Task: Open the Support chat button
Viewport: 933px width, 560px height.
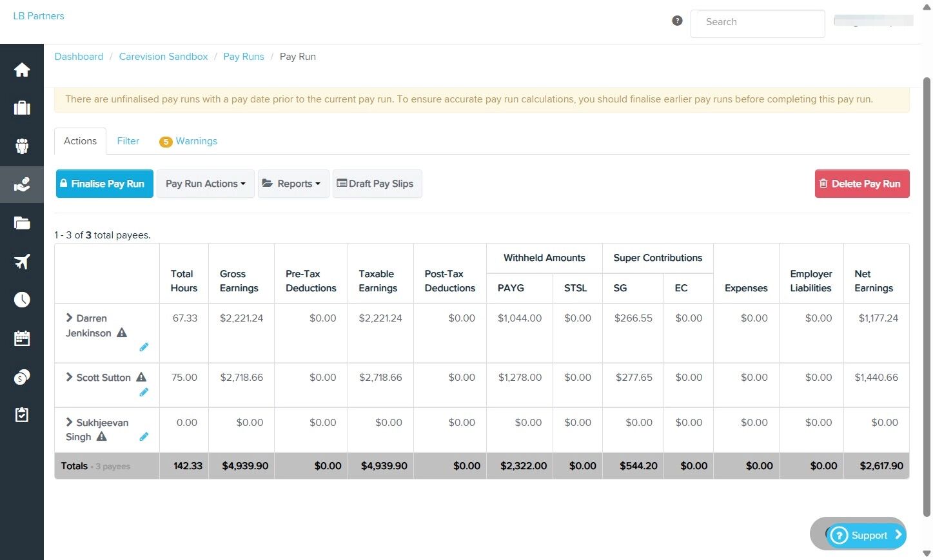Action: (866, 535)
